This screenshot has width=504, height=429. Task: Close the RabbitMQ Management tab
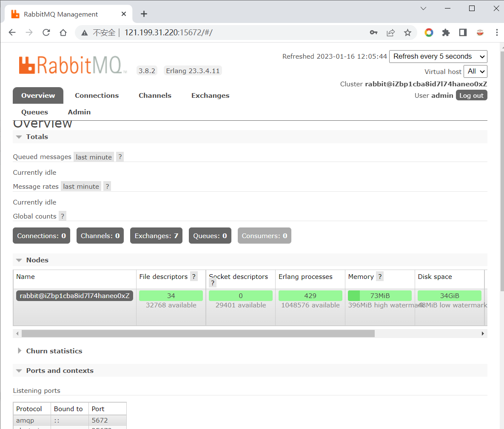tap(124, 14)
